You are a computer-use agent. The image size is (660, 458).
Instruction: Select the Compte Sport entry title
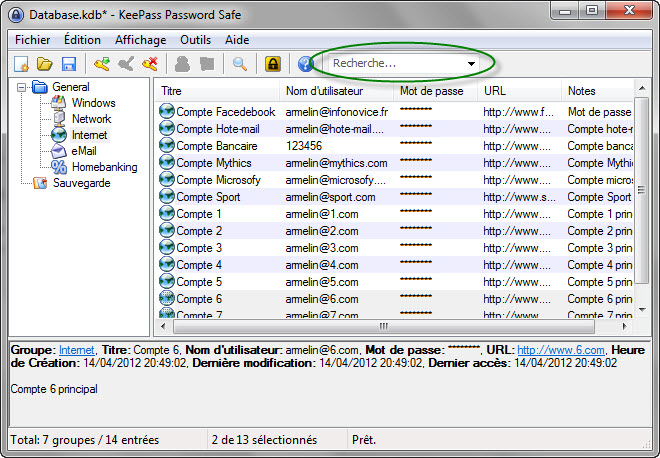click(208, 197)
